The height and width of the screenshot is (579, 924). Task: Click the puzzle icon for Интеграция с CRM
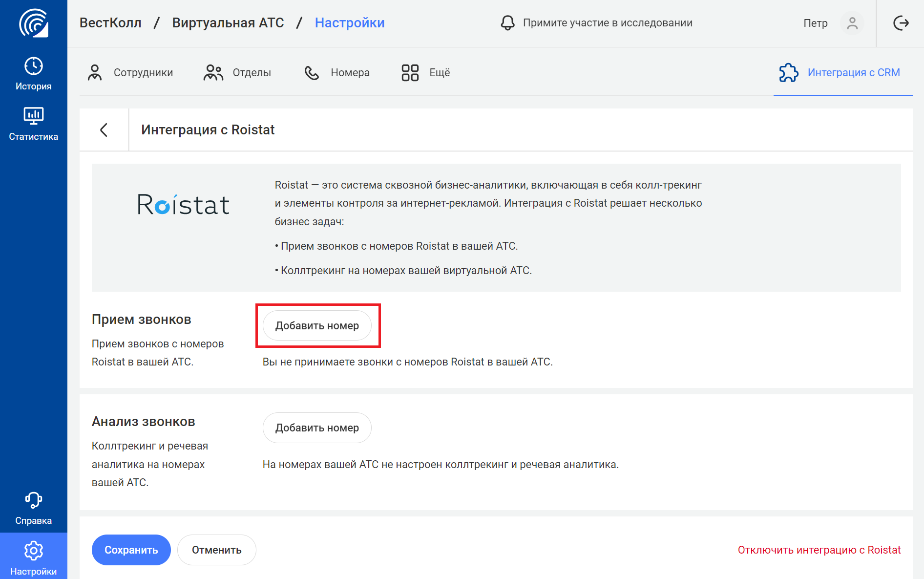[x=789, y=73]
